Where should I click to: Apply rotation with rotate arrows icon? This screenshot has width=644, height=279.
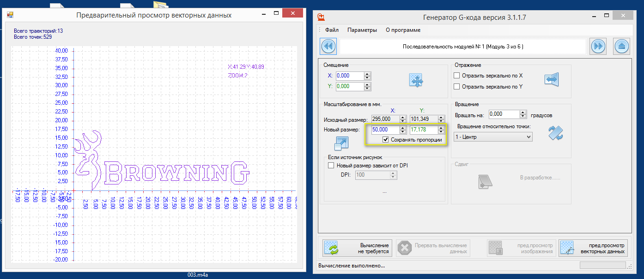(x=555, y=133)
